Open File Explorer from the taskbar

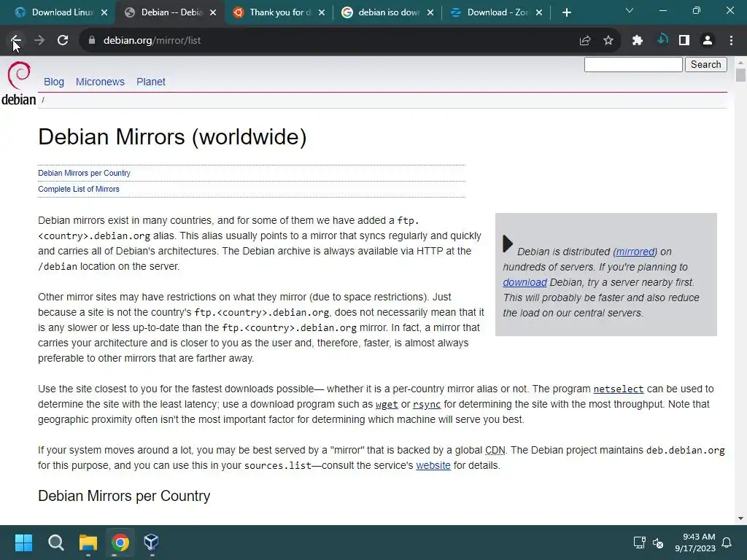coord(88,542)
